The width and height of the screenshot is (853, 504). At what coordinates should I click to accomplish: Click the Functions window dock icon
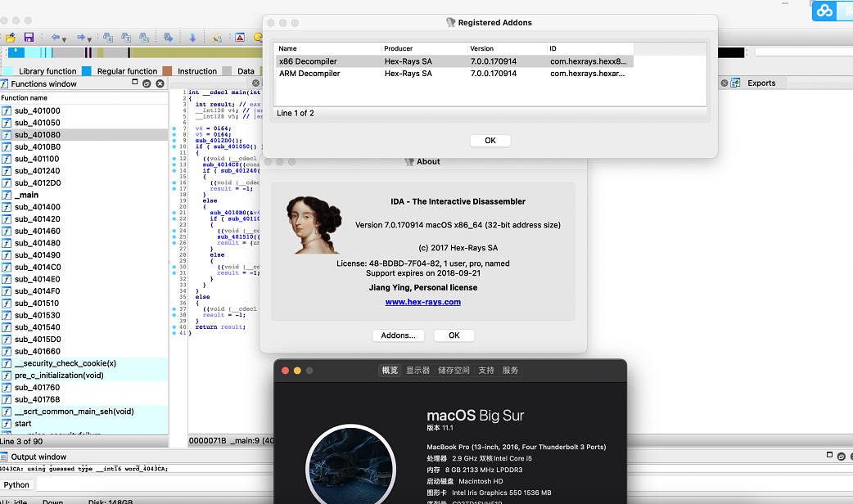pos(147,83)
